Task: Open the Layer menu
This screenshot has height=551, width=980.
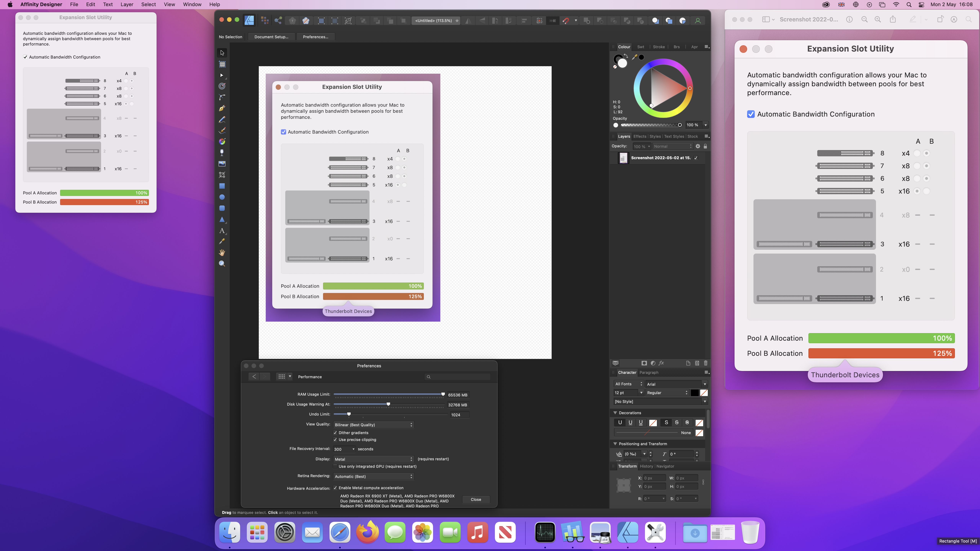Action: tap(126, 5)
